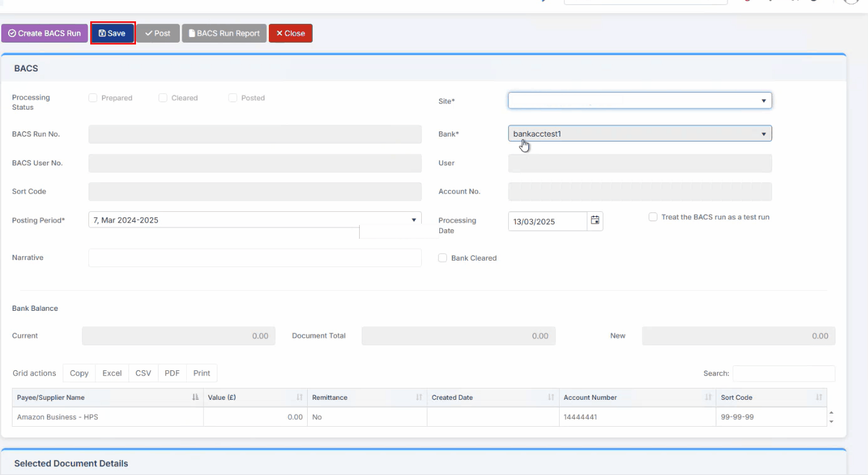The image size is (868, 475).
Task: Save the BACS run
Action: (x=112, y=33)
